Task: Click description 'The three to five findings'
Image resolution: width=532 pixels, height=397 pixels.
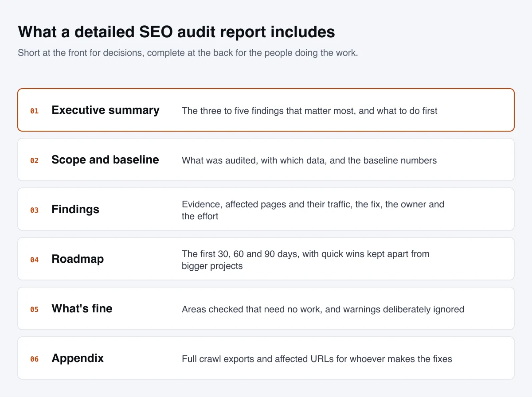Action: [309, 111]
